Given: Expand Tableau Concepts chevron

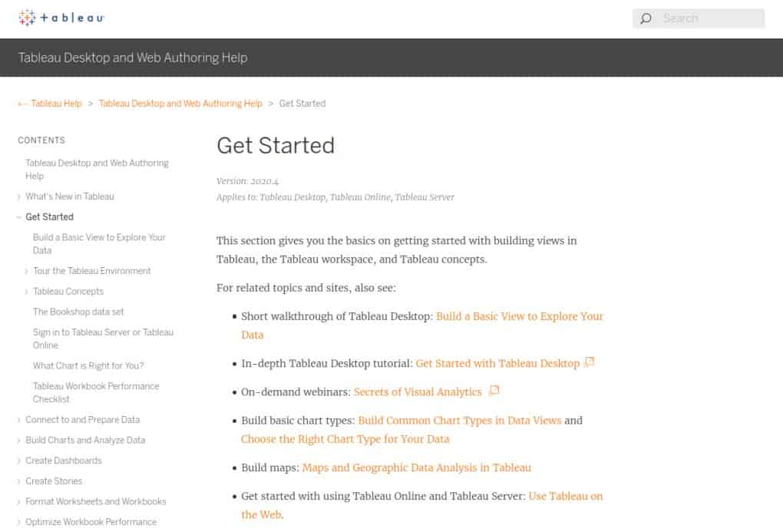Looking at the screenshot, I should (26, 292).
